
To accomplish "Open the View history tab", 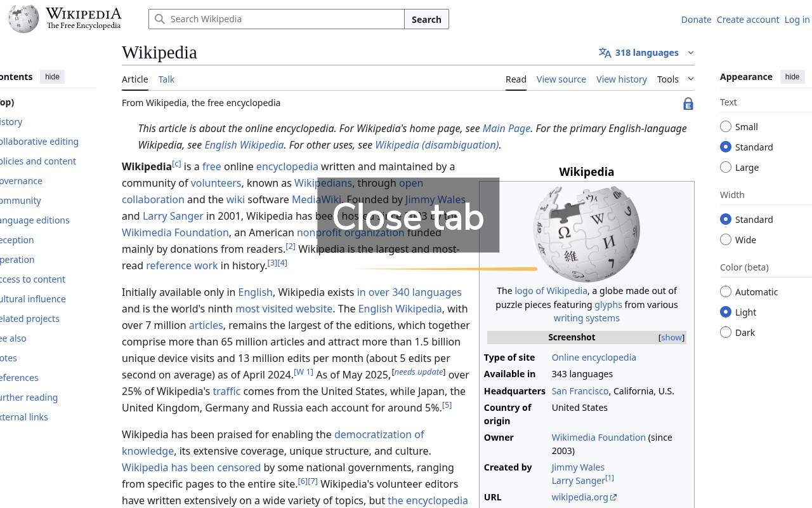I will click(622, 79).
